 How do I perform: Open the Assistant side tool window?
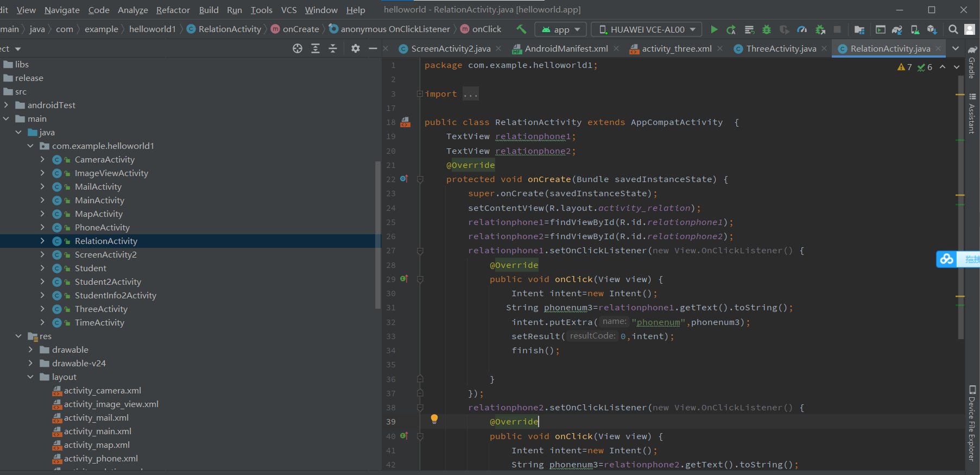(x=972, y=113)
